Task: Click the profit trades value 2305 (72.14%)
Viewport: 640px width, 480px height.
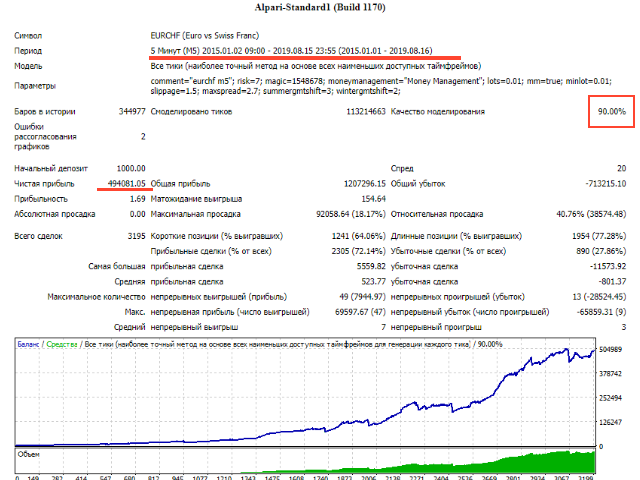Action: [x=359, y=251]
